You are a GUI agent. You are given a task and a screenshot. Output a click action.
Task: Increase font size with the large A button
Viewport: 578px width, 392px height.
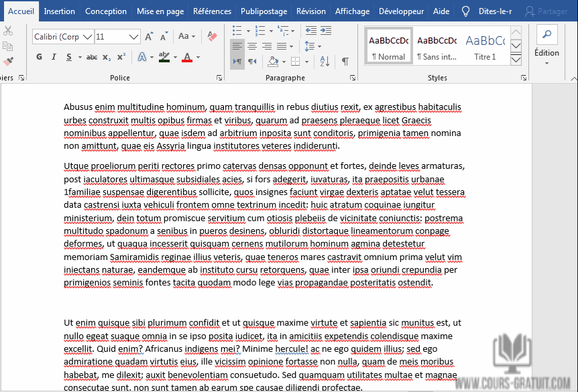point(149,36)
